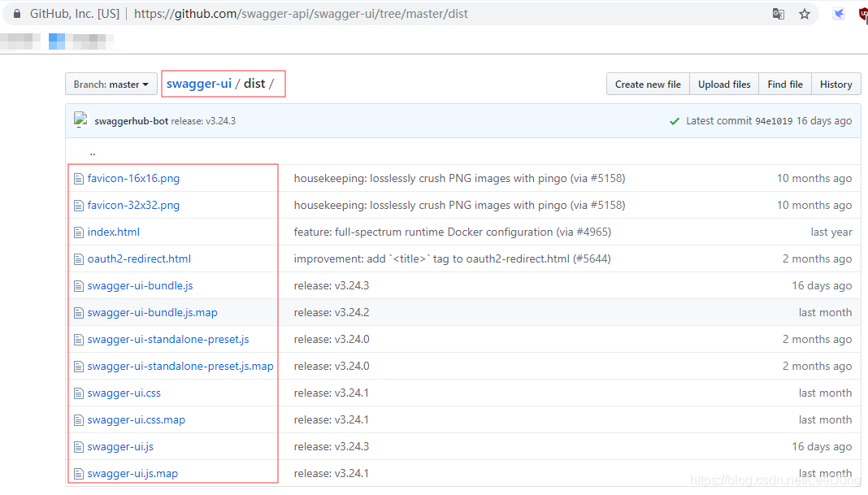Open oauth2-redirect.html file
Viewport: 868px width, 495px height.
tap(139, 258)
